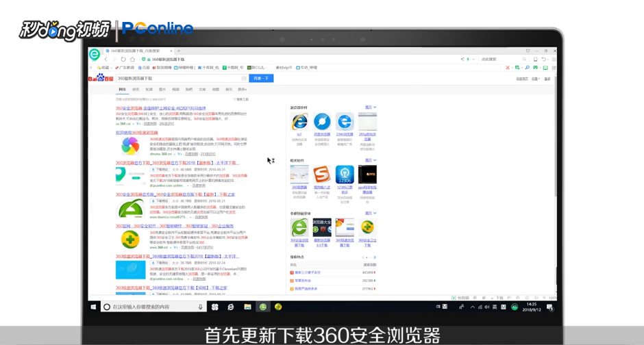Screen dimensions: 644x345
Task: Reload the page with the refresh icon
Action: [x=123, y=59]
